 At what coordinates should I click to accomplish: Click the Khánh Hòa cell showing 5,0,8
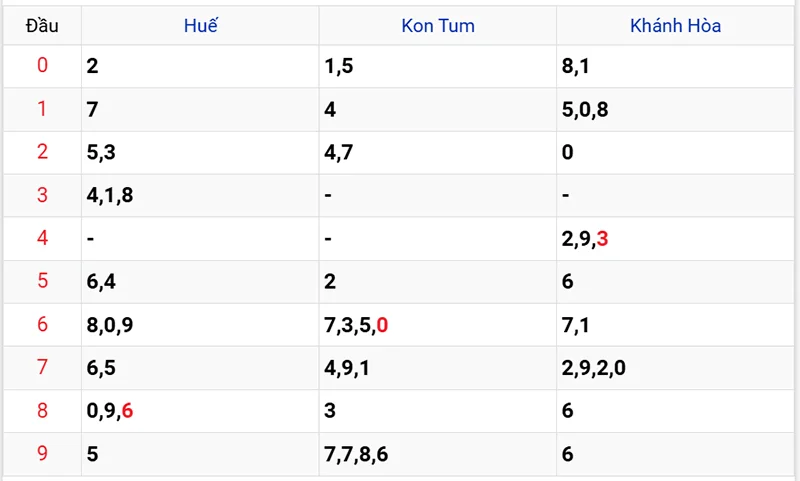pos(585,109)
